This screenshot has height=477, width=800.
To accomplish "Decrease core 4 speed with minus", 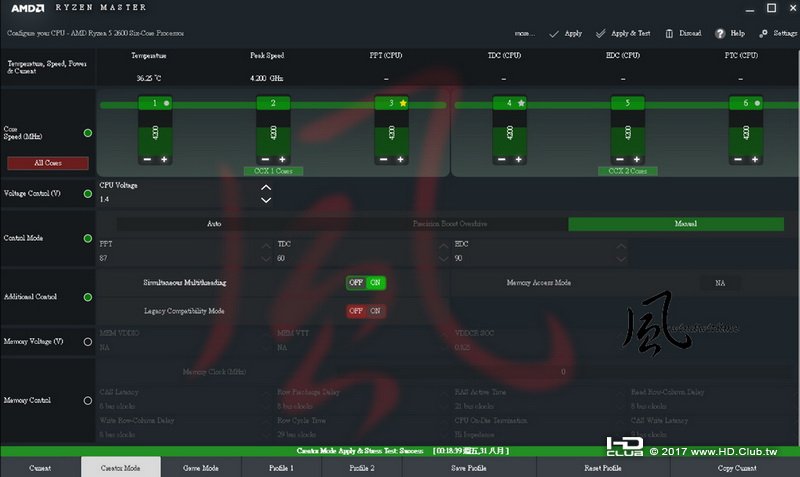I will (x=502, y=160).
